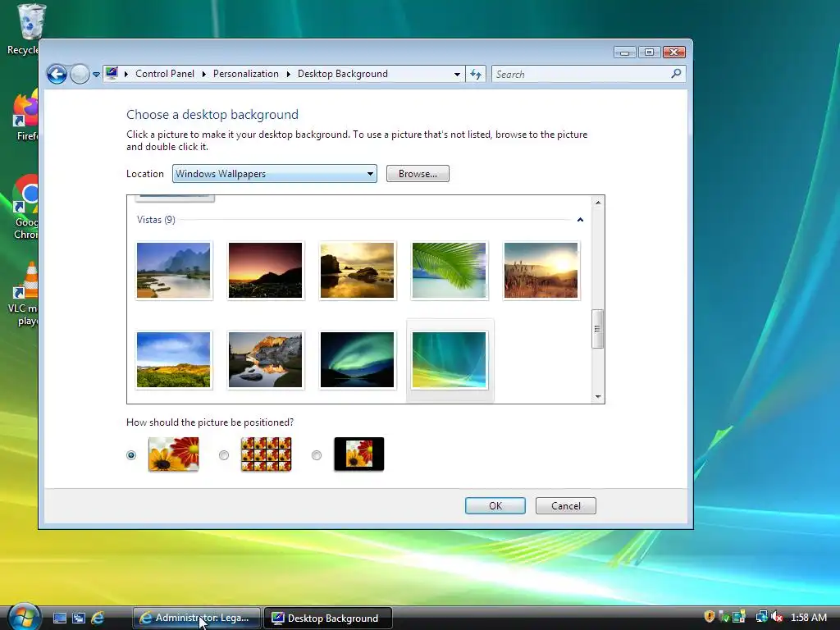Open the VLC media player shortcut
Image resolution: width=840 pixels, height=630 pixels.
[24, 294]
